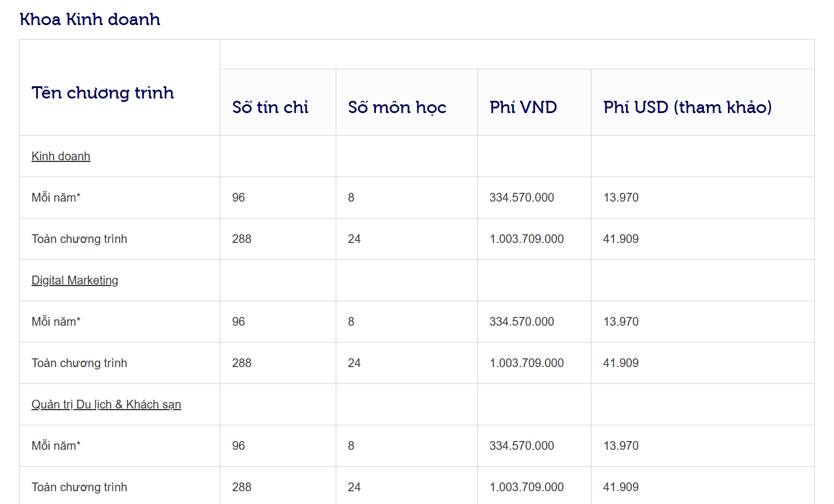Viewport: 834px width, 504px height.
Task: Select 1.003.709.000 in Quản trị Du lịch full-program row
Action: (527, 487)
